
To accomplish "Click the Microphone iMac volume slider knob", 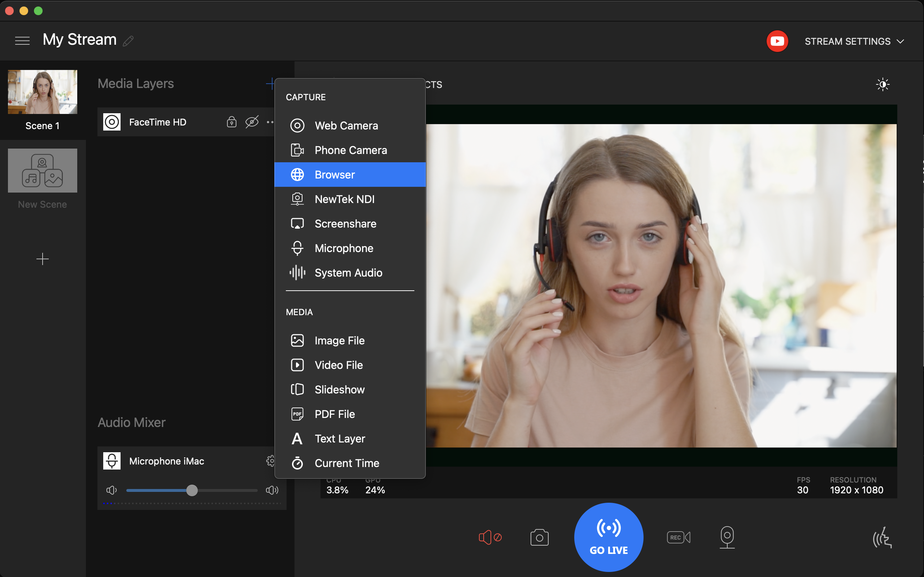I will coord(192,490).
